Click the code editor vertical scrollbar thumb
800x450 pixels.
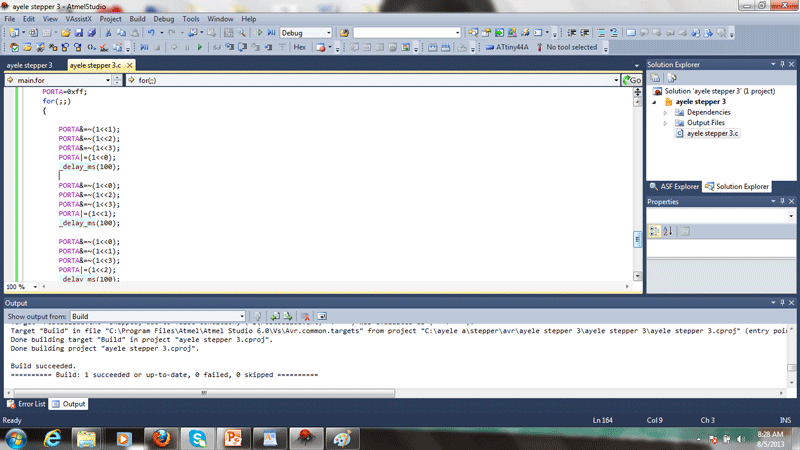pos(637,239)
